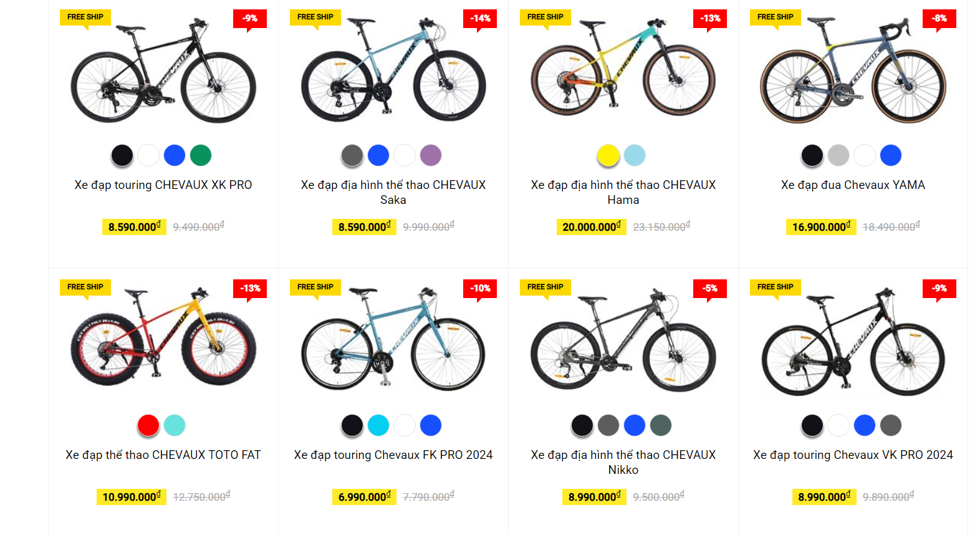
Task: Open Chevaux FK PRO 2024 product title
Action: (x=393, y=455)
